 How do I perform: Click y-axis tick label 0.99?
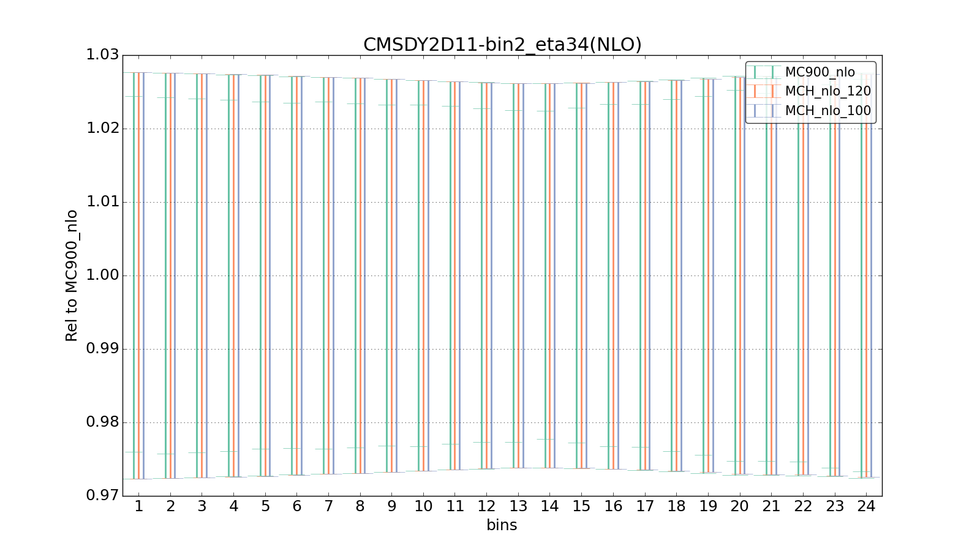[x=102, y=349]
